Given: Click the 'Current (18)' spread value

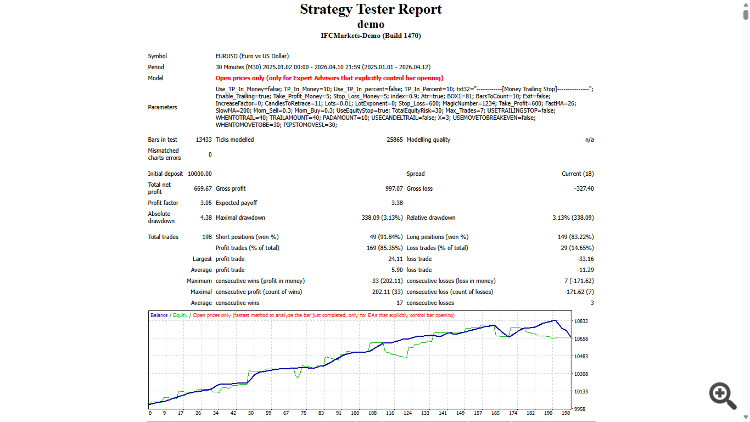Looking at the screenshot, I should coord(578,174).
